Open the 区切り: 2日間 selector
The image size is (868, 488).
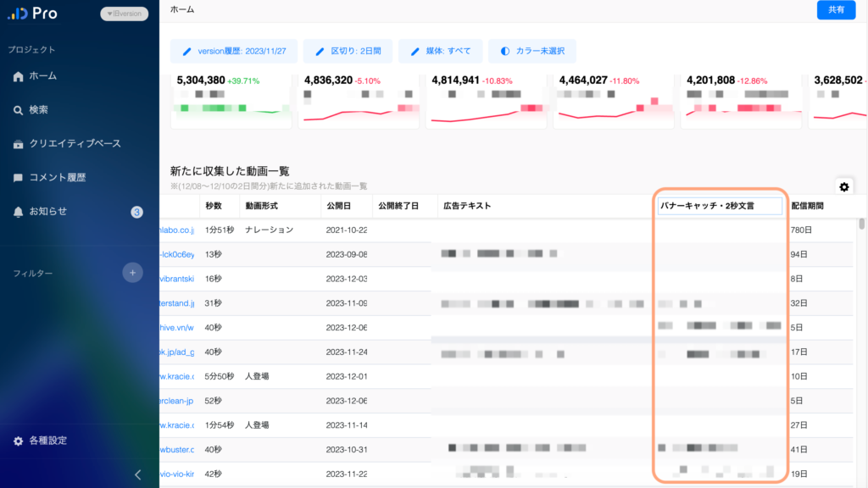coord(348,51)
